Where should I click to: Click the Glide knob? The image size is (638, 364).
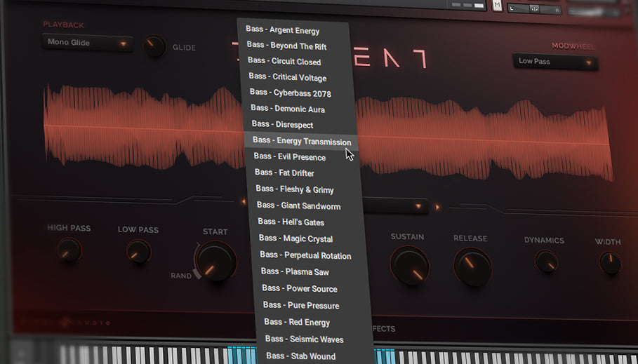click(x=154, y=46)
